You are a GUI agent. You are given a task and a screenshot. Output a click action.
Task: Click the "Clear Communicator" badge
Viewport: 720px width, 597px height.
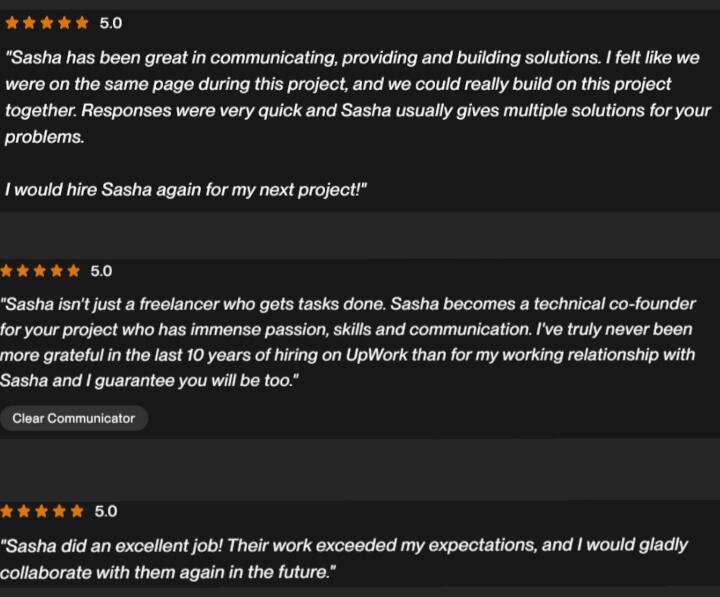click(73, 418)
